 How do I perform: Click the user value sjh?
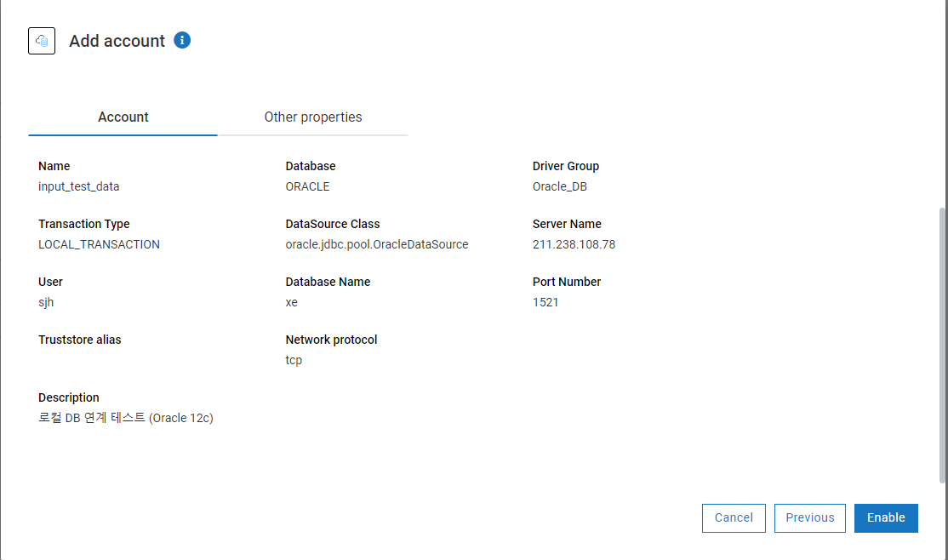(47, 302)
